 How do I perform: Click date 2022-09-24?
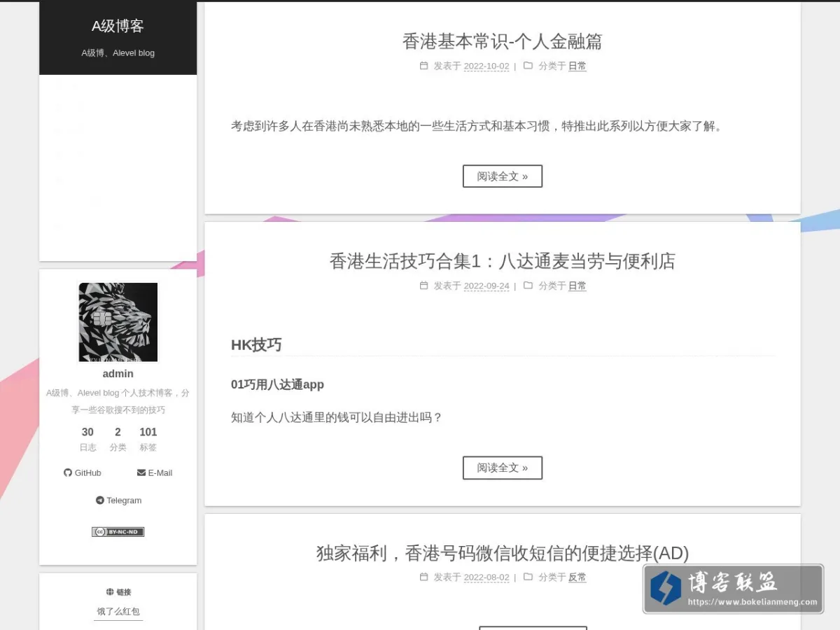tap(486, 286)
